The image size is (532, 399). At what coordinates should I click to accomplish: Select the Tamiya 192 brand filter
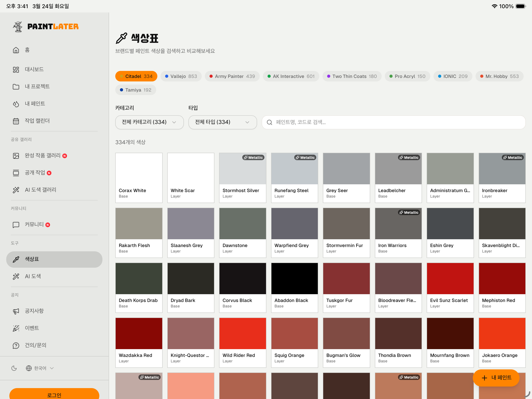click(136, 90)
